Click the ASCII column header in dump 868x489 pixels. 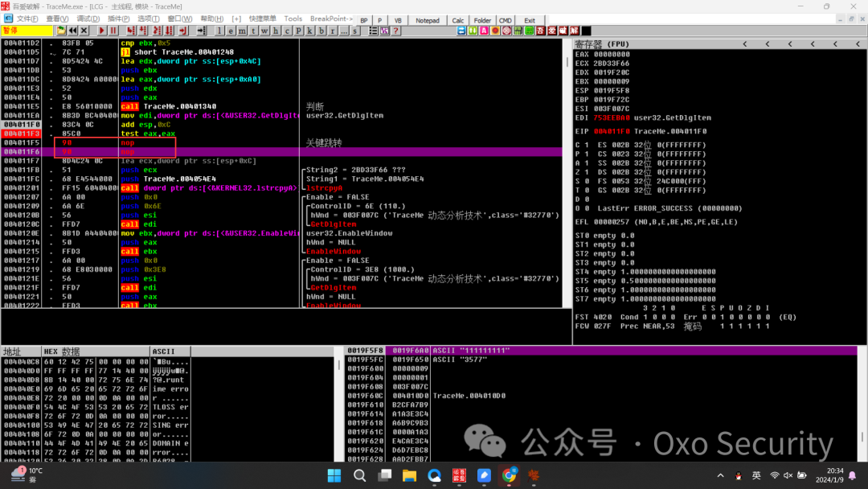coord(170,351)
